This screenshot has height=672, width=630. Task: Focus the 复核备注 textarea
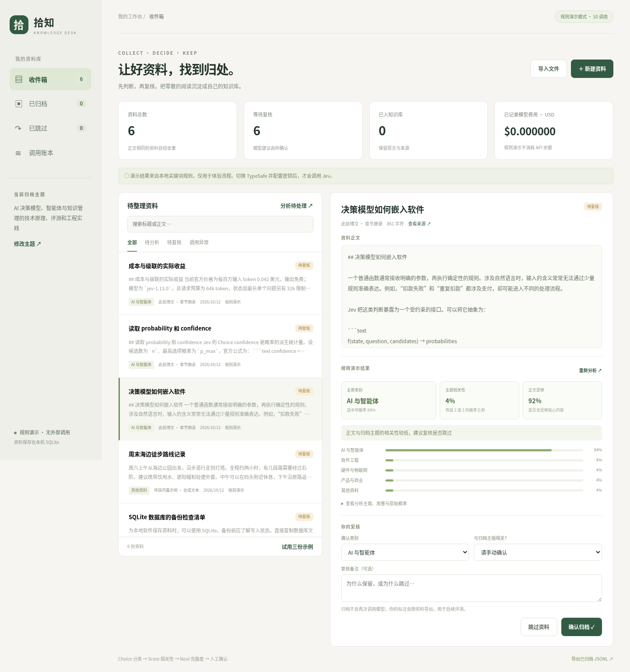[x=472, y=588]
